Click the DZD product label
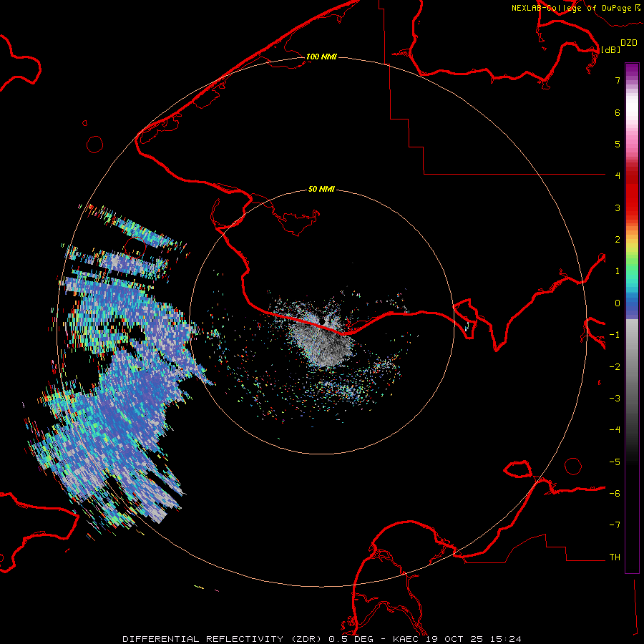The height and width of the screenshot is (644, 644). (x=629, y=43)
